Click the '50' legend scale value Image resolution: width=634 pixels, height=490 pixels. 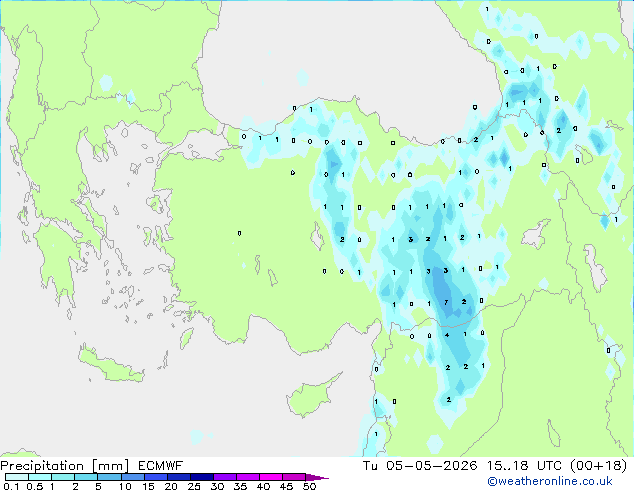point(309,486)
